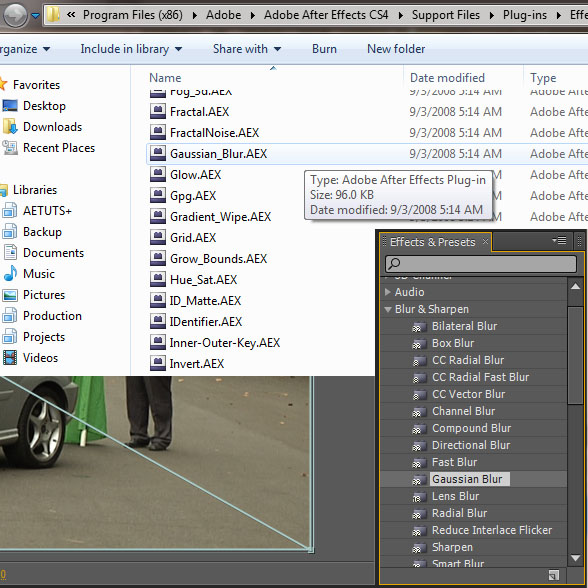Open the Include in library dropdown
Screen dimensions: 588x588
point(131,49)
